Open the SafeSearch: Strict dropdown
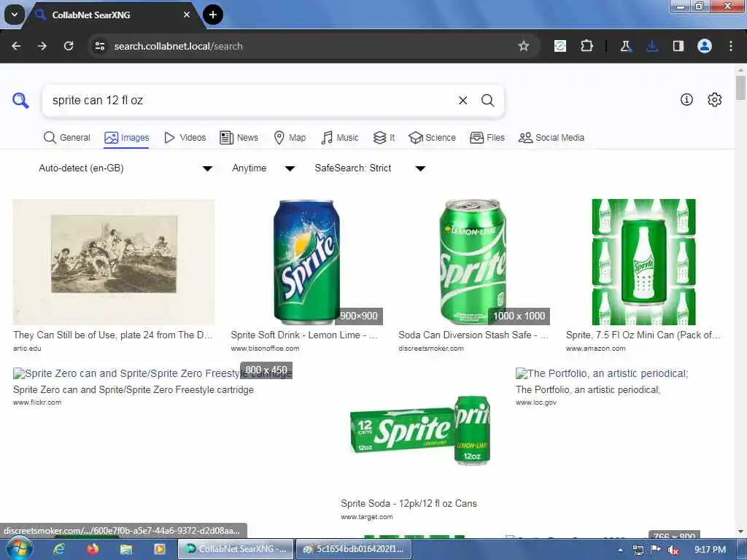Screen dimensions: 747x560 (370, 168)
